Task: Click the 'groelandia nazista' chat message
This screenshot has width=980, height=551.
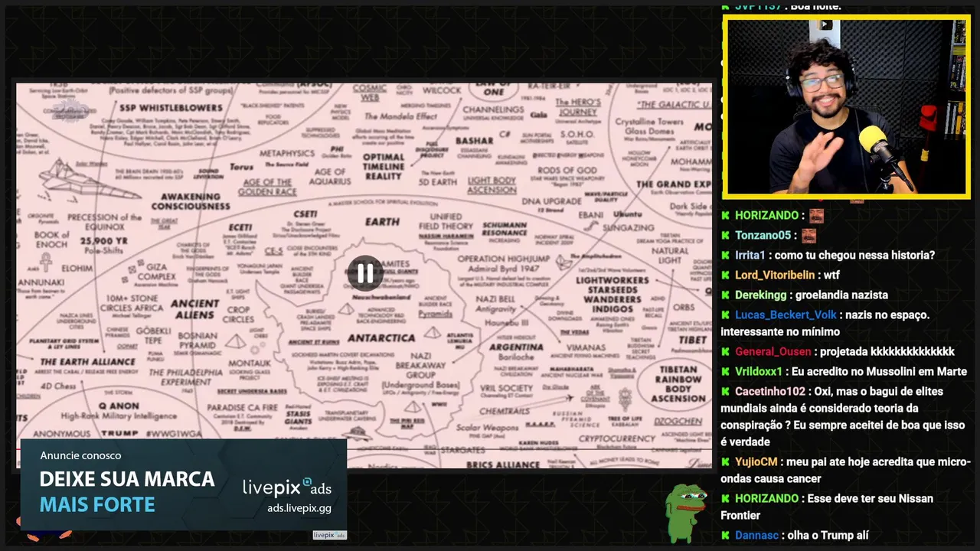Action: coord(842,295)
